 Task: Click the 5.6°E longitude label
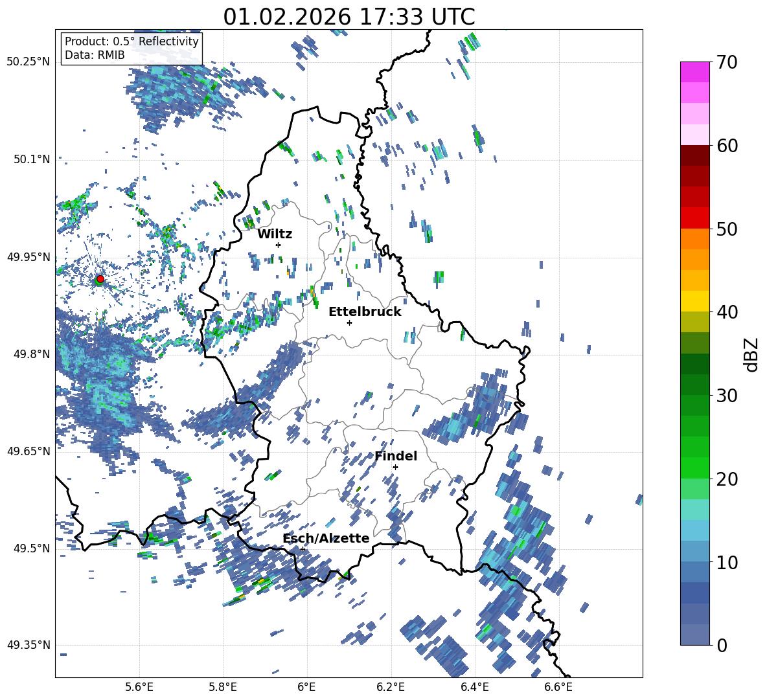pyautogui.click(x=139, y=687)
